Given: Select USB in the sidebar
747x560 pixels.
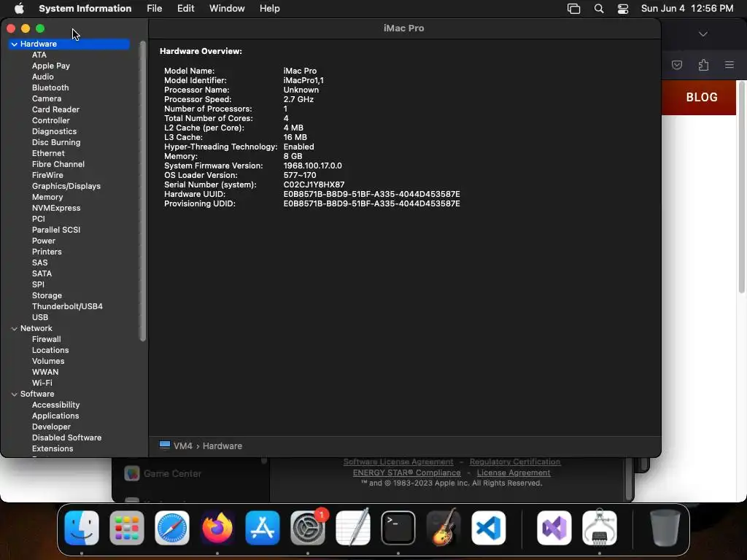Looking at the screenshot, I should [x=40, y=317].
